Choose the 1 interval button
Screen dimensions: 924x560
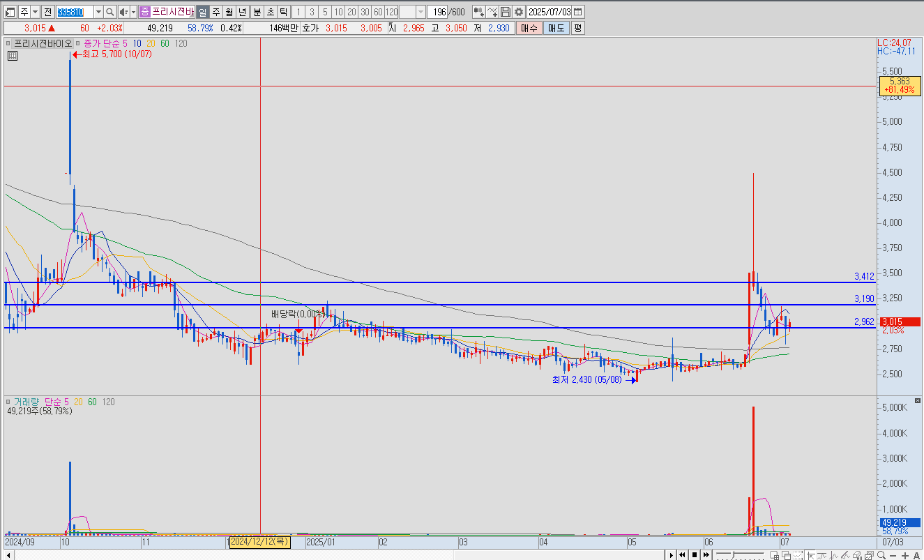pyautogui.click(x=298, y=12)
